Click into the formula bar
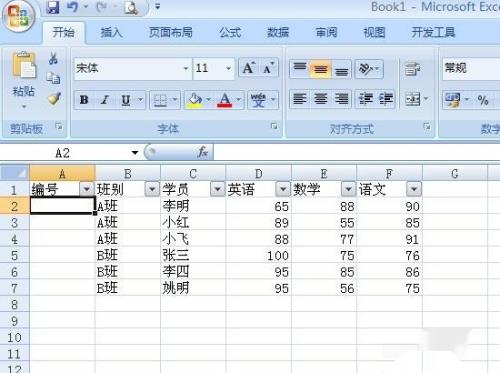The image size is (500, 373). (x=357, y=153)
